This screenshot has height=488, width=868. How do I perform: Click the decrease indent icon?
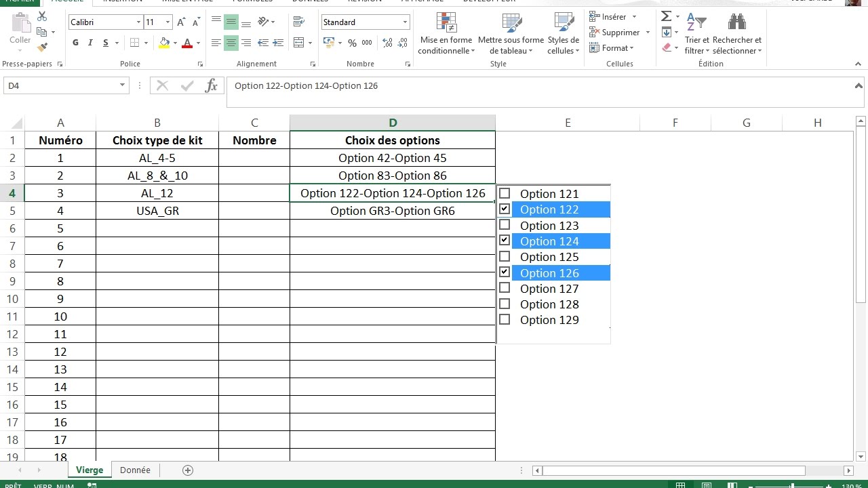pos(263,43)
